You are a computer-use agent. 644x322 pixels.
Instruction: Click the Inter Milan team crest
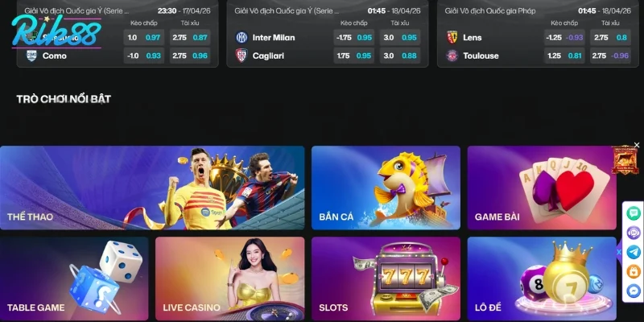click(242, 37)
